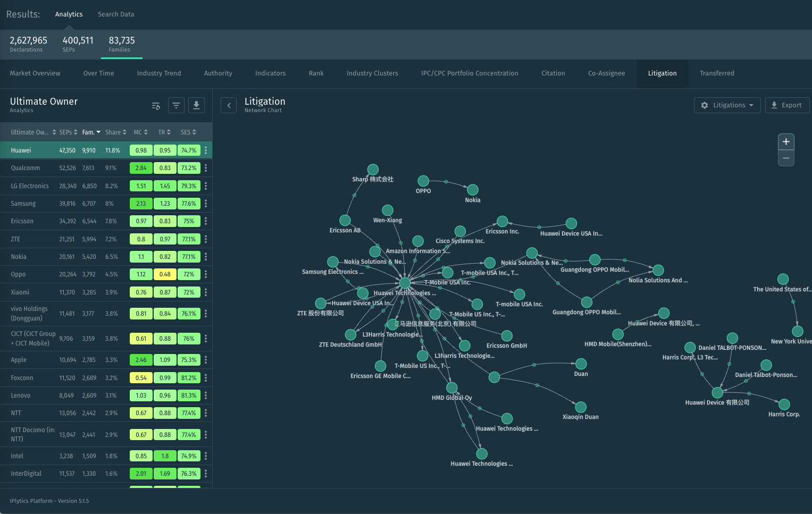
Task: Select the HMD Global Oy node
Action: [x=451, y=388]
